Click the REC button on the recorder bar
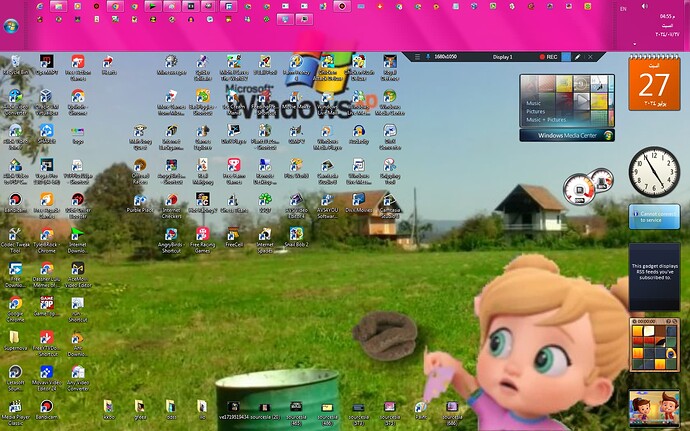 548,57
